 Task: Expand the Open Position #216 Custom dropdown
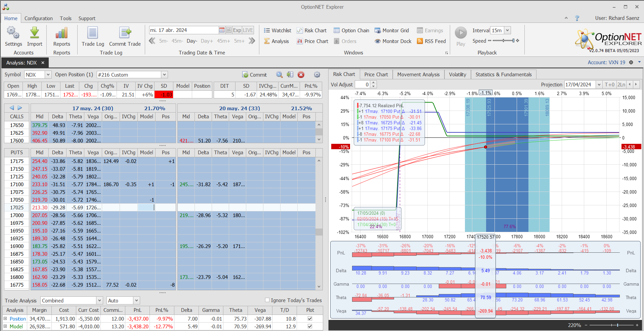[x=164, y=75]
